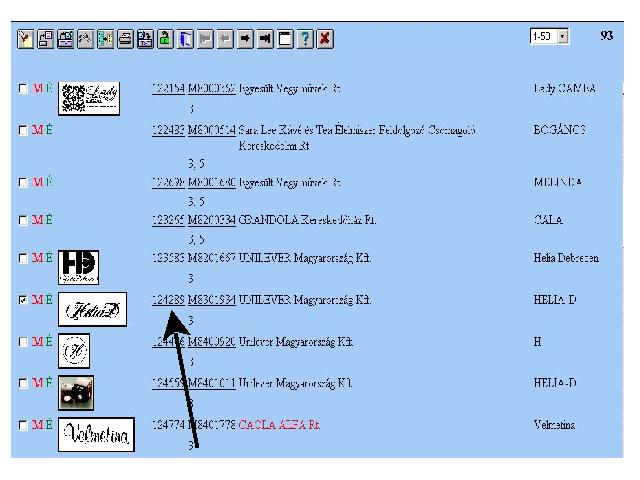Tick the checkbox for the MELINDA row

pos(23,182)
